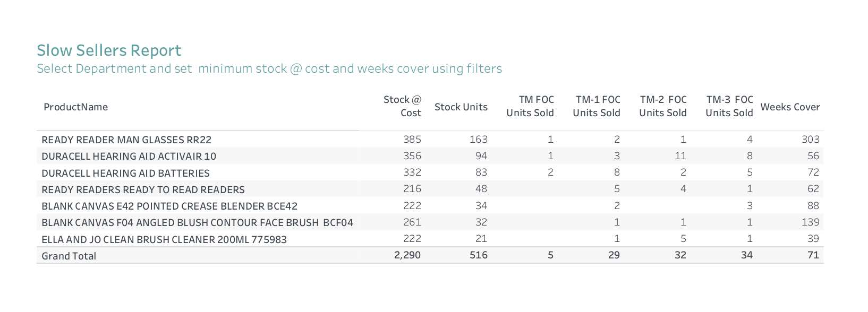
Task: Select the Weeks Cover column header
Action: tap(790, 107)
